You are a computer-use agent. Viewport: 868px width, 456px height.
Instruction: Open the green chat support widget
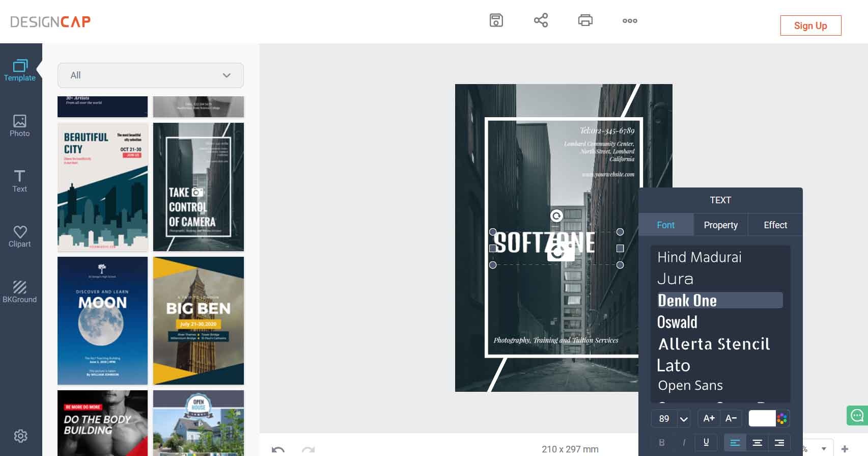click(x=857, y=415)
